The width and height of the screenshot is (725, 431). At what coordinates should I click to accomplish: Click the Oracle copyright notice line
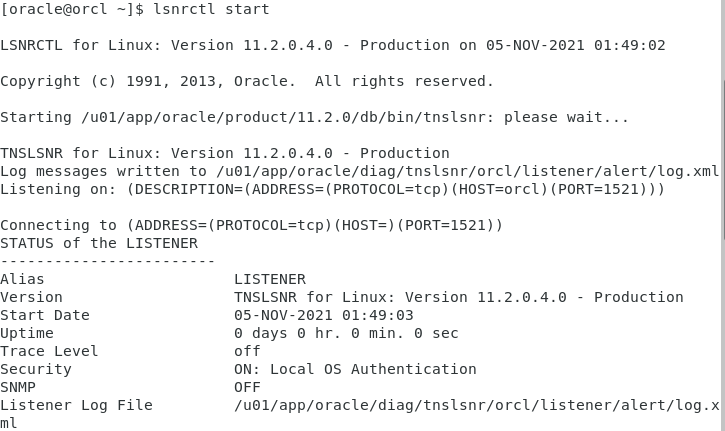247,81
